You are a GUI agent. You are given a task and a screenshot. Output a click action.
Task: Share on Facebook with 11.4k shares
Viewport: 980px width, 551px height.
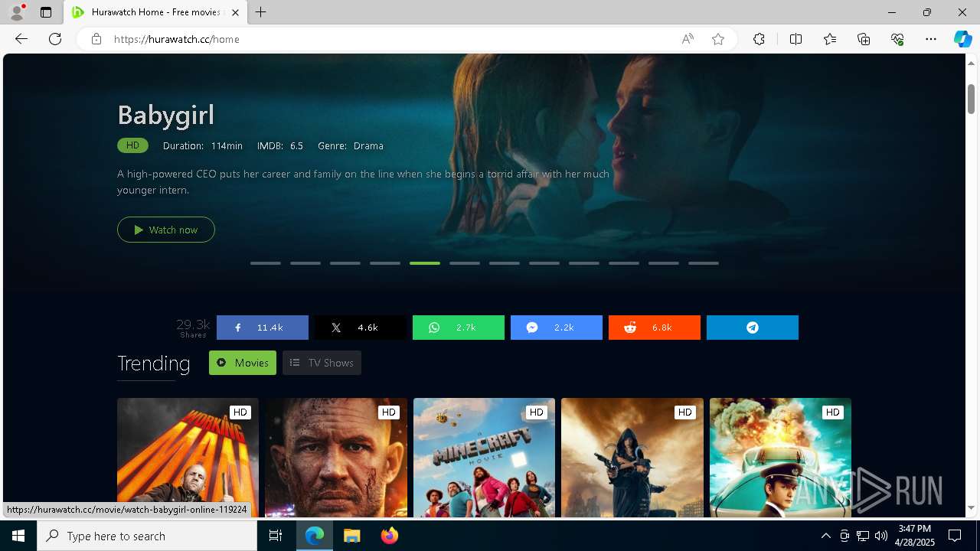coord(263,328)
